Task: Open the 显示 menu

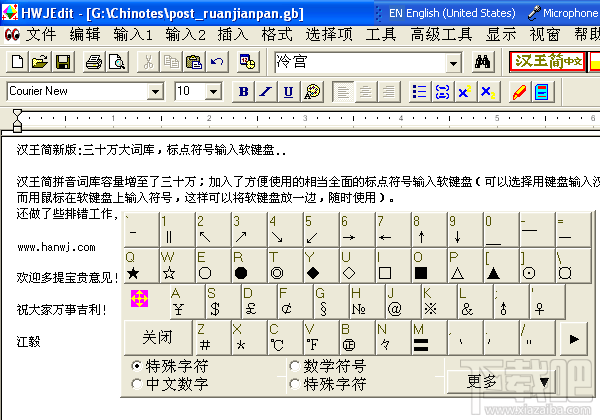Action: click(501, 35)
